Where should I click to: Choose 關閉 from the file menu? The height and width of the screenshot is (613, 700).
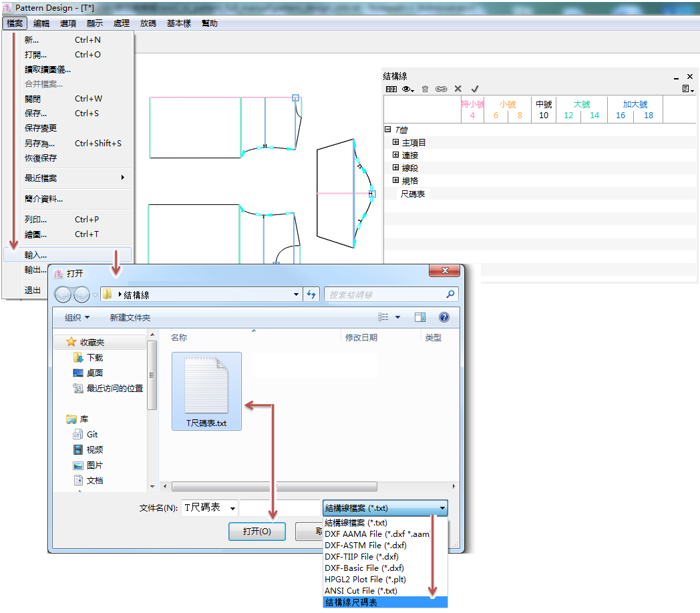tap(67, 99)
